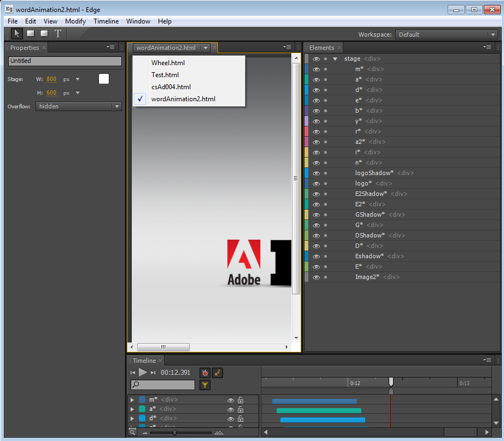This screenshot has width=504, height=441.
Task: Expand the m* layer in timeline
Action: [x=132, y=400]
